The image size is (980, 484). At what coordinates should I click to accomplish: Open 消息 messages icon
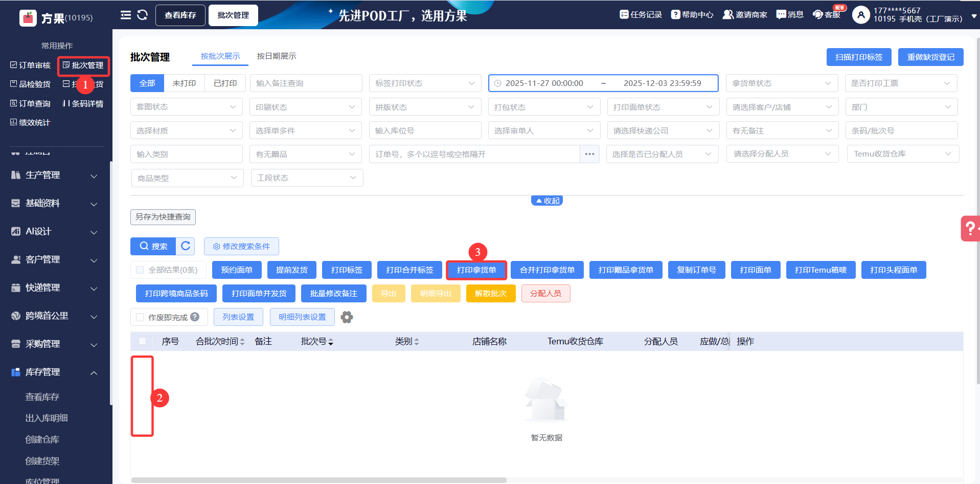pos(781,14)
